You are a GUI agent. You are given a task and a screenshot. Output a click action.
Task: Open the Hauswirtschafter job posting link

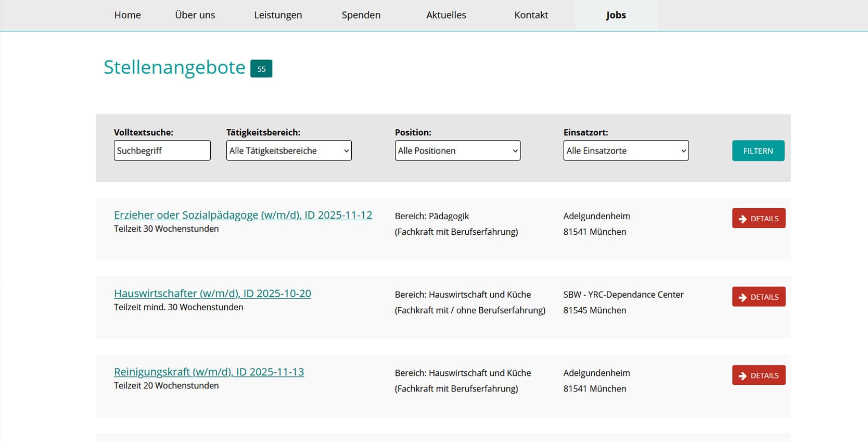coord(212,294)
